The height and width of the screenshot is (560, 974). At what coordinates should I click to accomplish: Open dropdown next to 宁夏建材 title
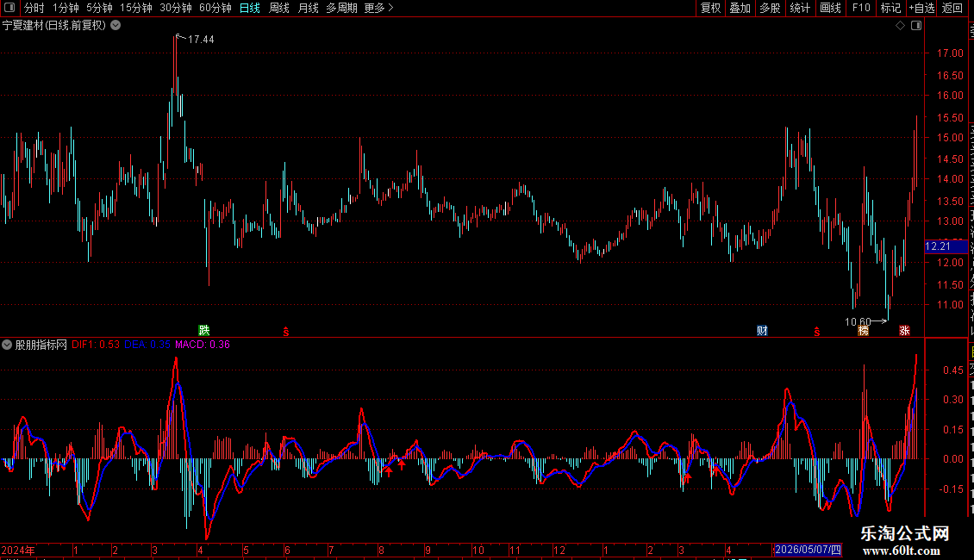[x=116, y=26]
